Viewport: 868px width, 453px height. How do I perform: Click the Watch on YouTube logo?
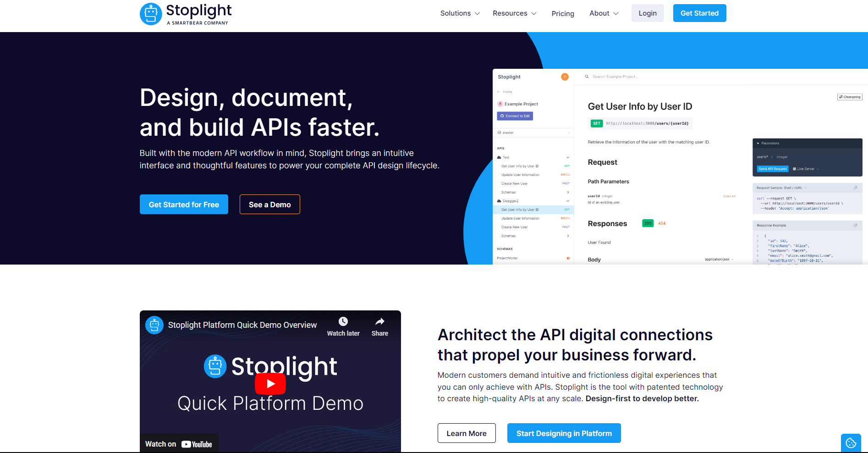click(197, 444)
